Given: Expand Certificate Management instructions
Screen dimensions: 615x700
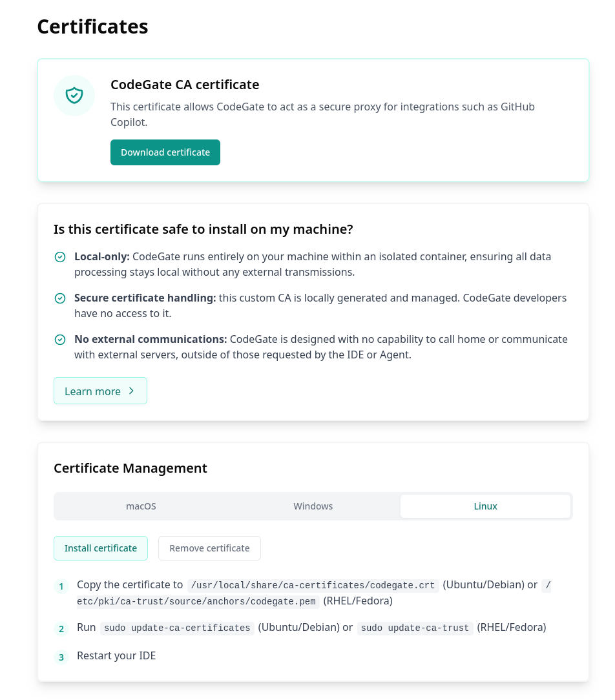Looking at the screenshot, I should (x=129, y=468).
